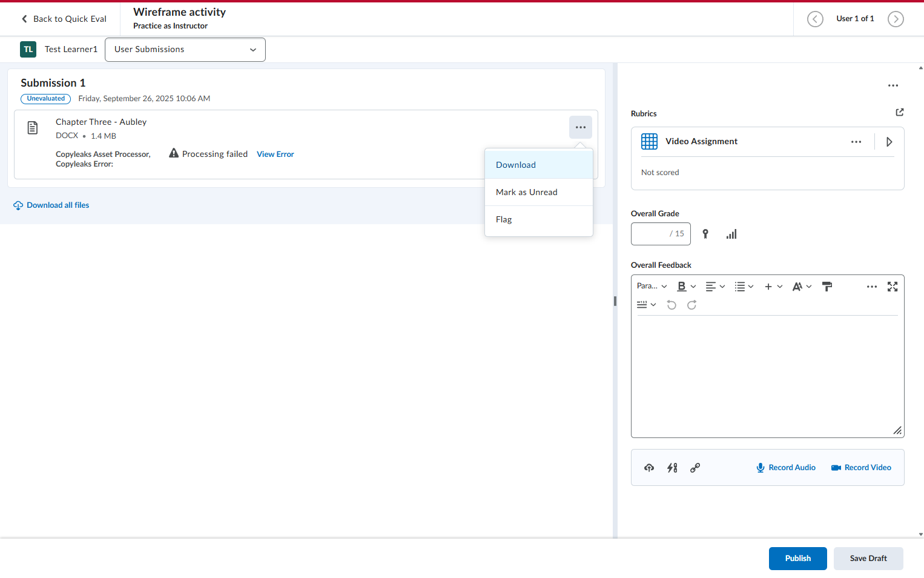The height and width of the screenshot is (578, 924).
Task: Click the attach link chain icon
Action: point(695,468)
